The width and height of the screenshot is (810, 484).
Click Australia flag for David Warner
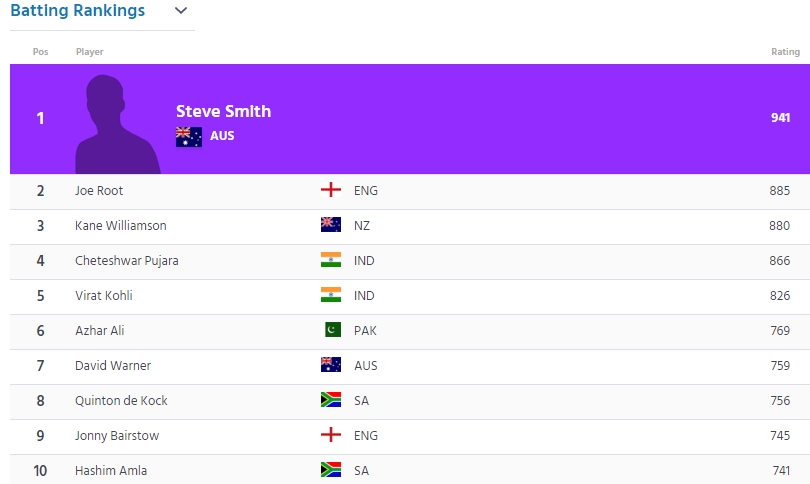tap(330, 365)
